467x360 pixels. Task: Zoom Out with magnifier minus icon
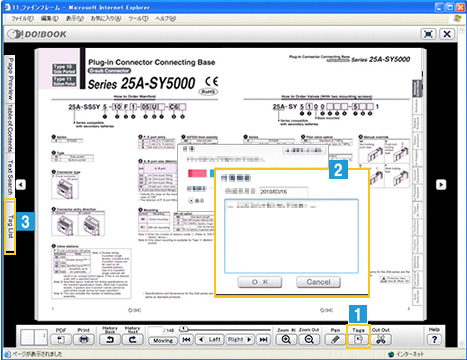pos(309,340)
